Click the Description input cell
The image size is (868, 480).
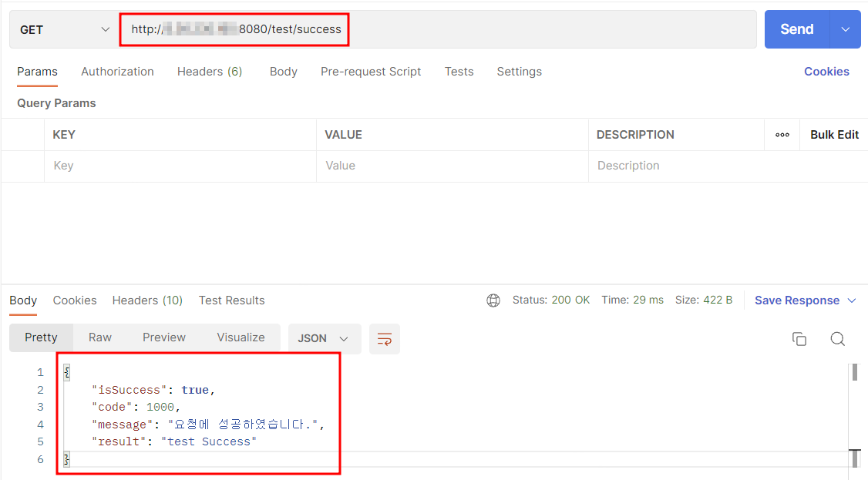tap(728, 166)
